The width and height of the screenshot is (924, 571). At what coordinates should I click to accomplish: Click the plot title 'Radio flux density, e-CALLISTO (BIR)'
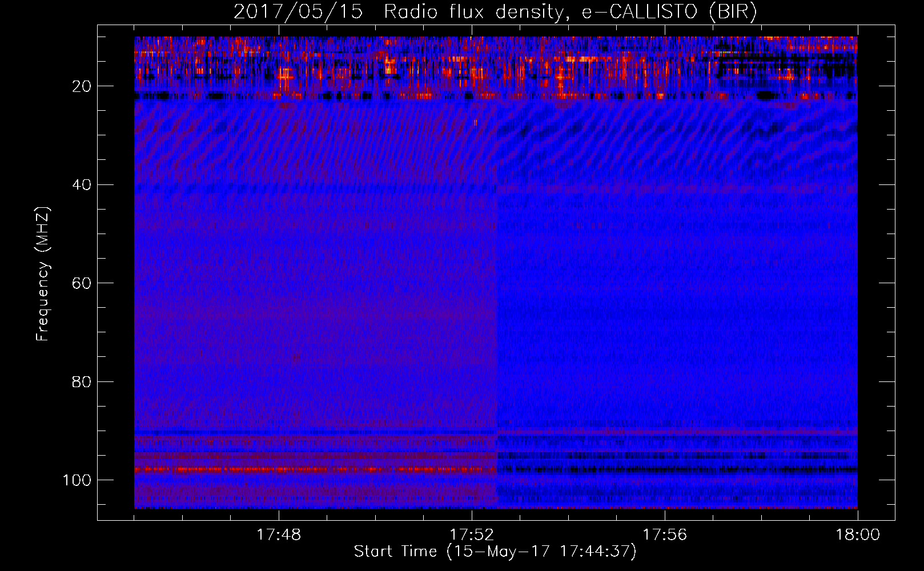(x=571, y=11)
